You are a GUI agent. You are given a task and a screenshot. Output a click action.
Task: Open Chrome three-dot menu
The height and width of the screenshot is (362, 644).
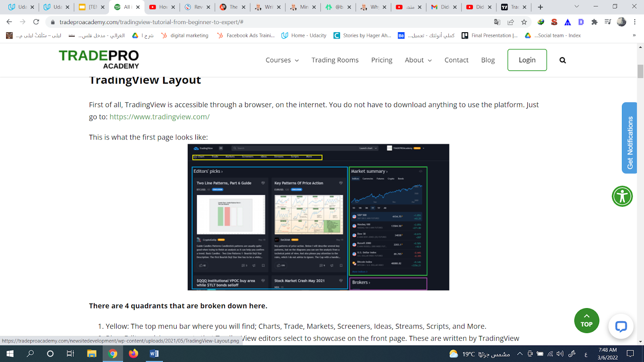pyautogui.click(x=635, y=22)
